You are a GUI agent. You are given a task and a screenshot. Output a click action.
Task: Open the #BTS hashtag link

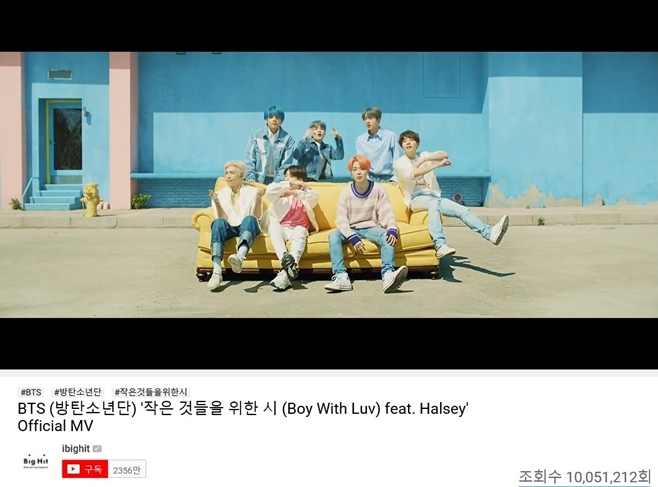pos(31,392)
